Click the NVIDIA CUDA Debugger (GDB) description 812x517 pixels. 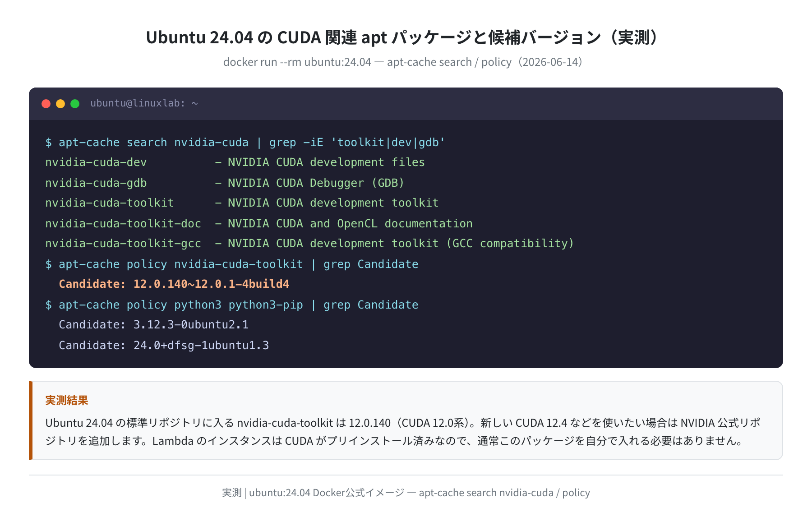(316, 183)
